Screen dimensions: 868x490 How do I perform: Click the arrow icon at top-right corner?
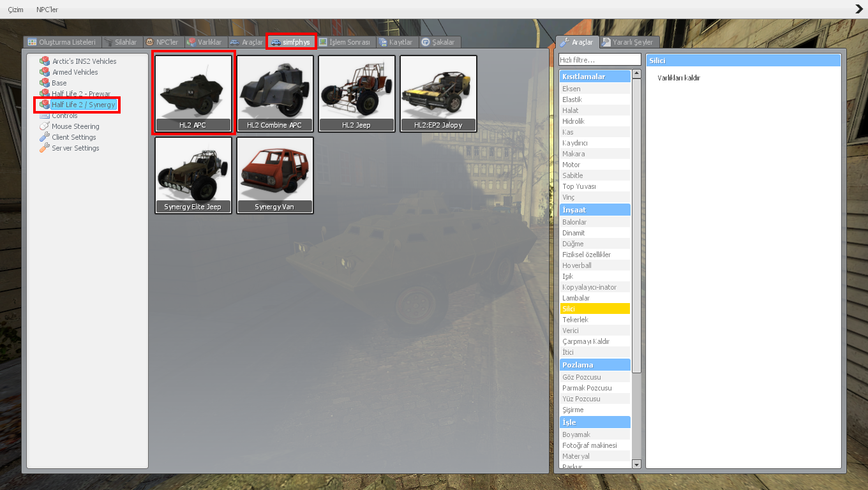[x=859, y=9]
